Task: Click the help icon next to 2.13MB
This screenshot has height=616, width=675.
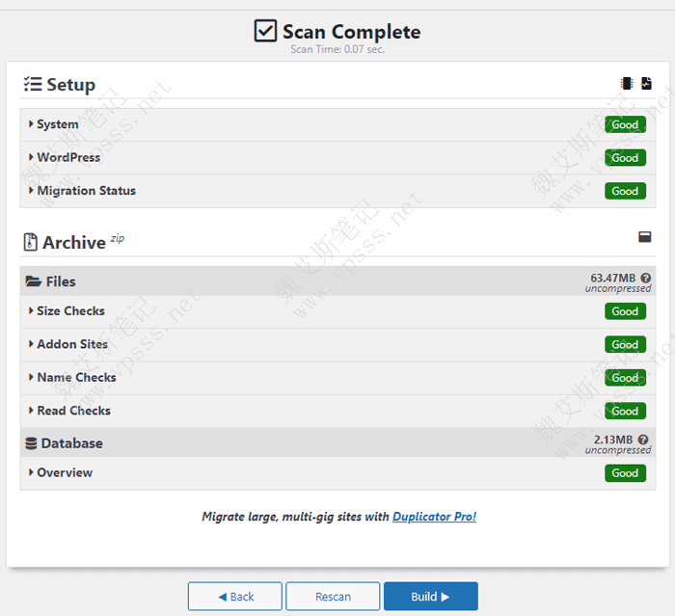Action: click(x=644, y=440)
